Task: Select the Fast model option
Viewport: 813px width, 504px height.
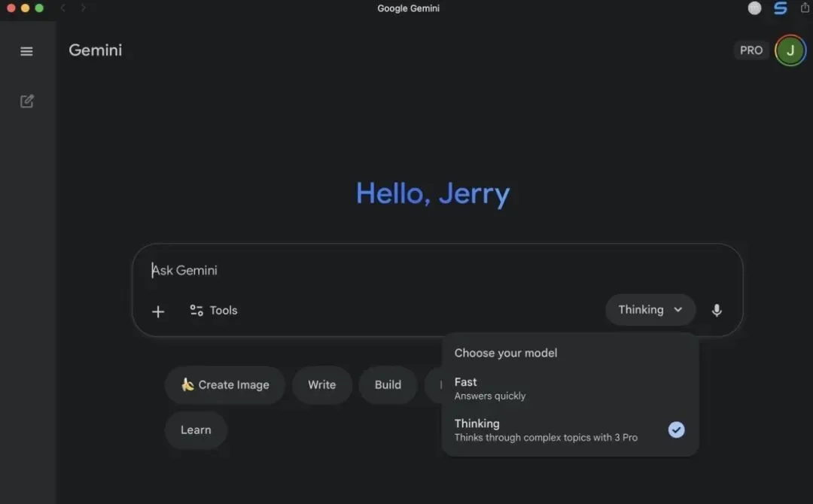Action: [x=570, y=388]
